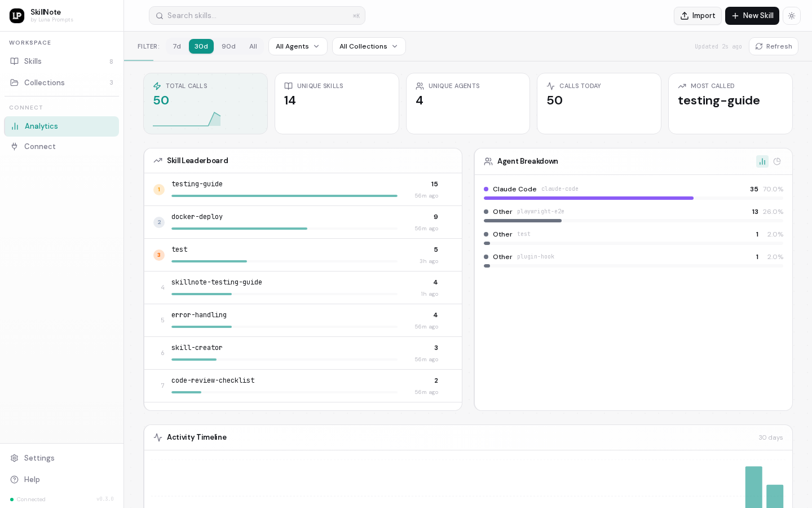Switch Agent Breakdown to pie chart view

(778, 161)
